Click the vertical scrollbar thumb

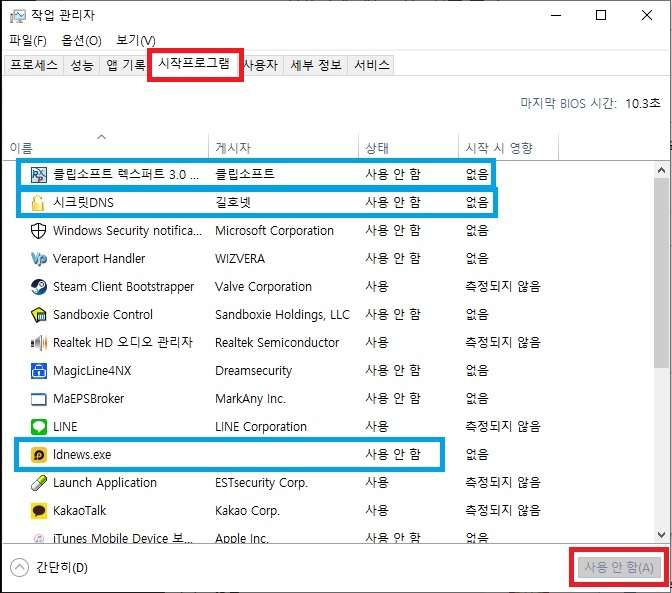pyautogui.click(x=661, y=273)
